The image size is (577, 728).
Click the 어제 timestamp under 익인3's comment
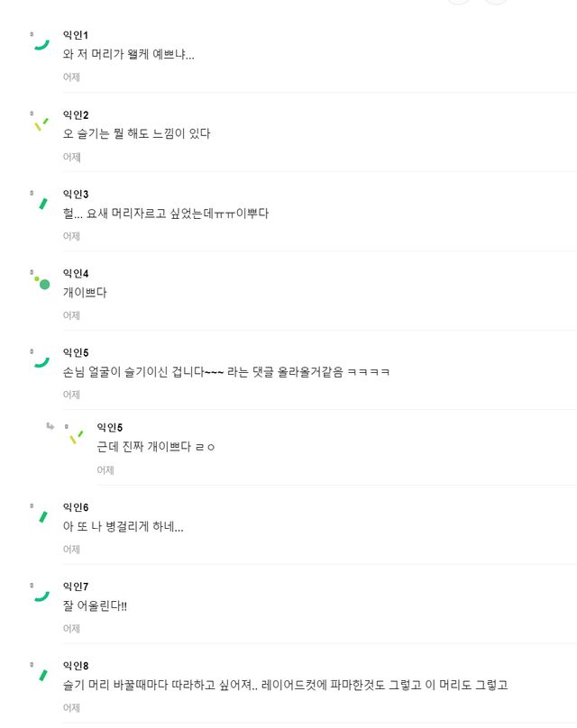point(71,236)
